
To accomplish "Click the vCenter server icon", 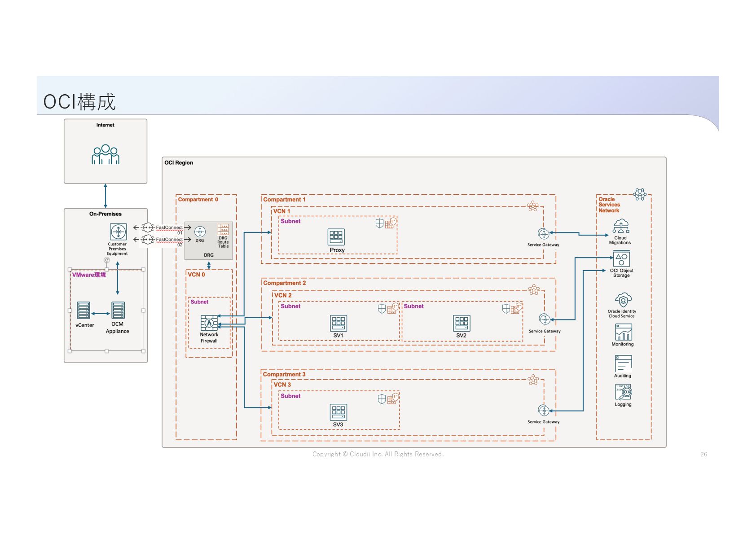I will coord(84,310).
